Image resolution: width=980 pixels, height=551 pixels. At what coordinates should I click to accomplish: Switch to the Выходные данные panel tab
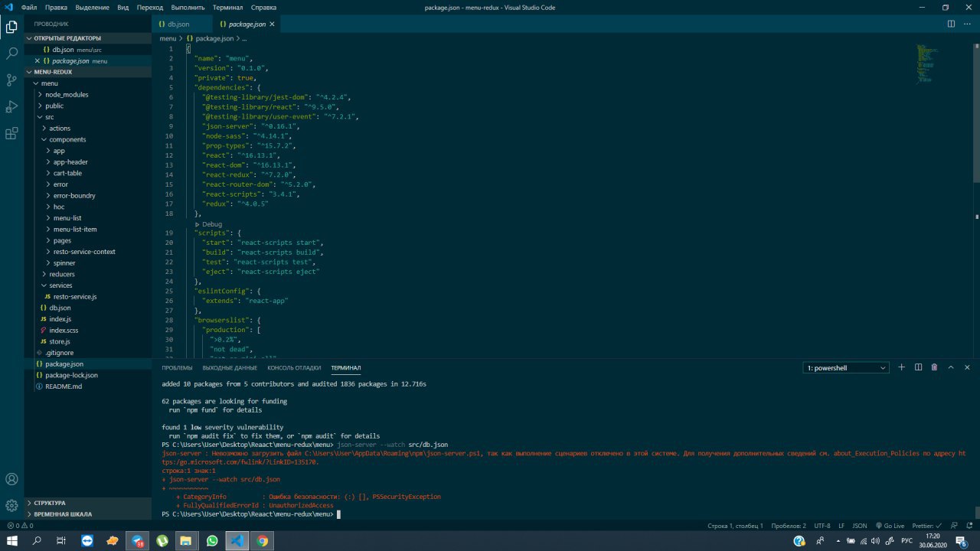click(230, 368)
